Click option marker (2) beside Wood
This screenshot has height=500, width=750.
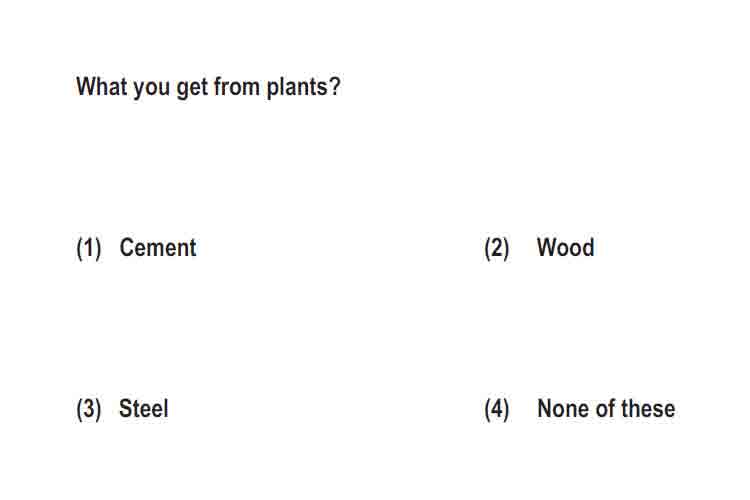click(x=496, y=249)
